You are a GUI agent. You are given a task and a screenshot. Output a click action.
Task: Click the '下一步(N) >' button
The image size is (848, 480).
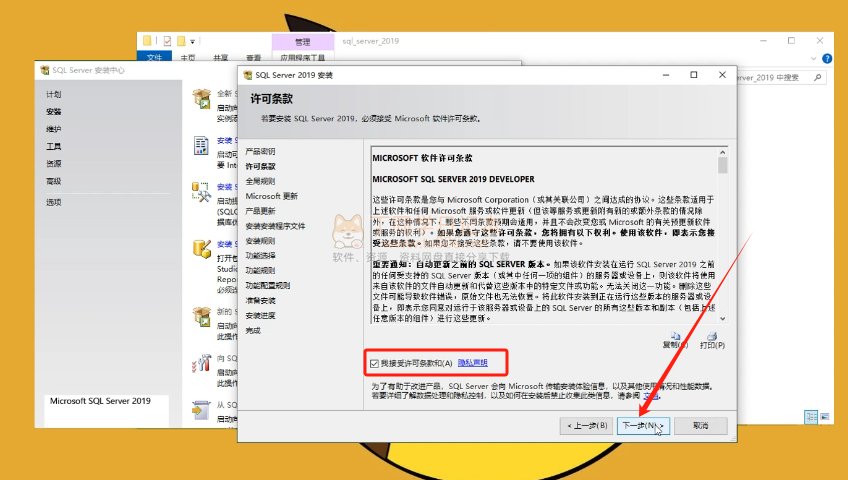(644, 425)
